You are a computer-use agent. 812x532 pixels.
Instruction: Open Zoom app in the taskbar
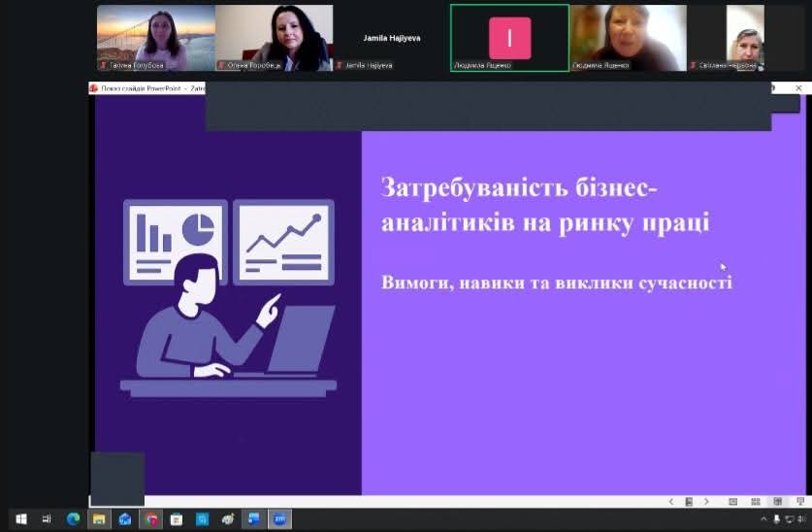pyautogui.click(x=279, y=519)
